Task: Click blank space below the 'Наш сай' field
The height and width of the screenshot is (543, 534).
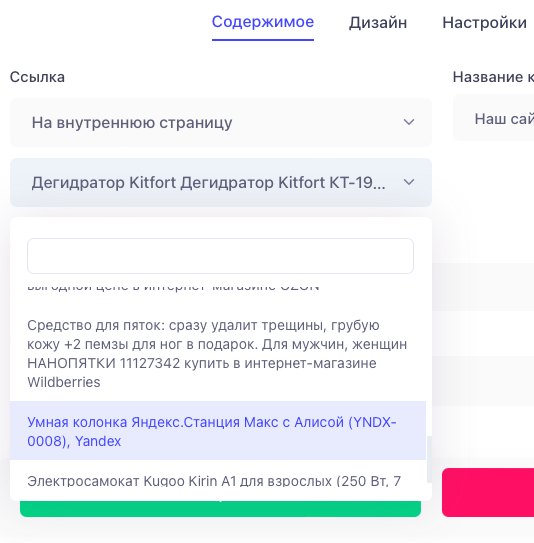Action: coord(492,201)
